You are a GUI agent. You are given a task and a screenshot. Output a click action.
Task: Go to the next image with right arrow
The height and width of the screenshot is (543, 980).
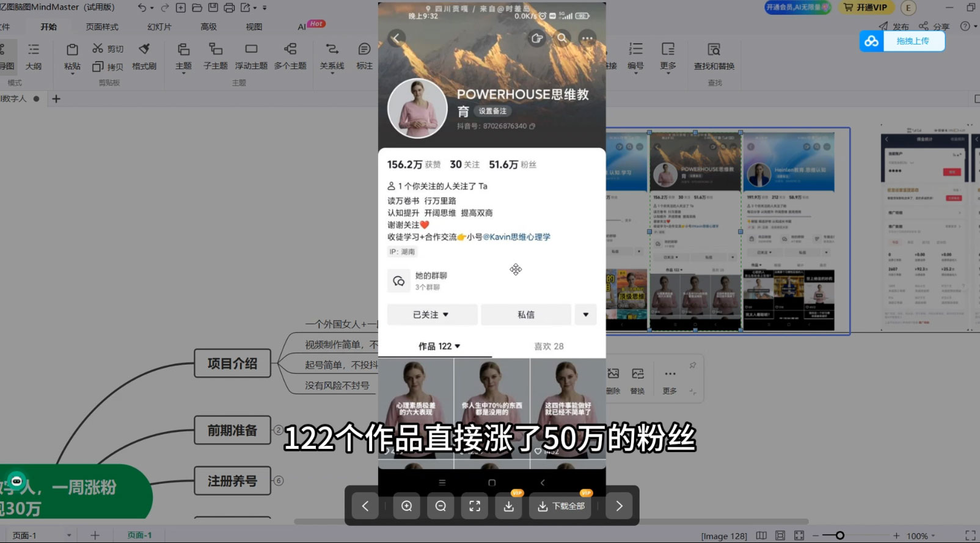tap(619, 506)
